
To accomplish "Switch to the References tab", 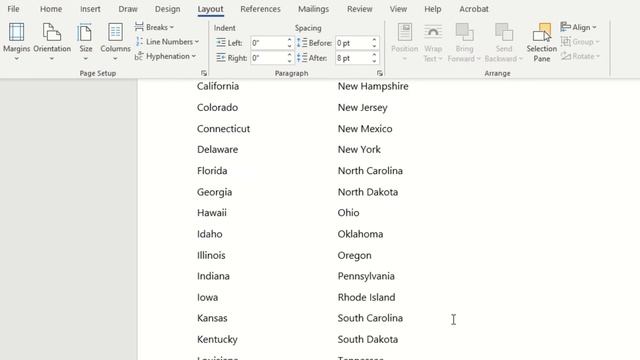I will [260, 9].
